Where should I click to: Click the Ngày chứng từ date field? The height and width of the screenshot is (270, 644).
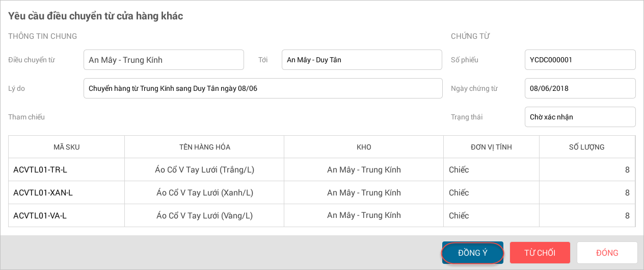click(x=580, y=88)
